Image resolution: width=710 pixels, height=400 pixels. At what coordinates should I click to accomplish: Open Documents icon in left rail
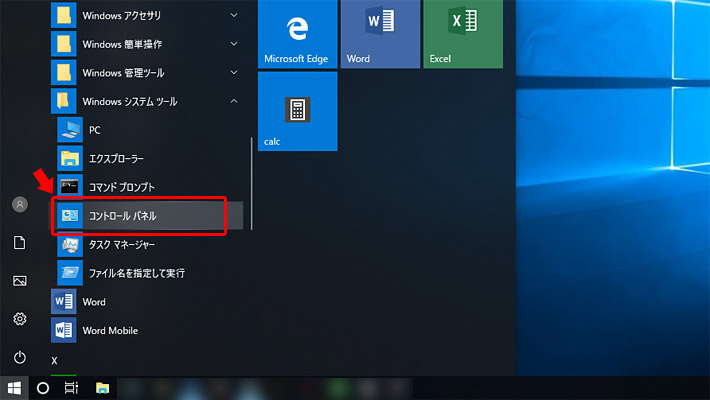(x=19, y=243)
